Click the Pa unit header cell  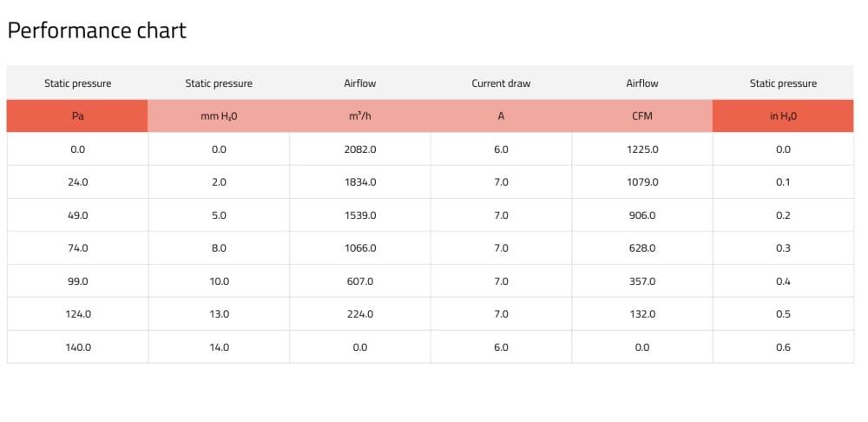(77, 116)
